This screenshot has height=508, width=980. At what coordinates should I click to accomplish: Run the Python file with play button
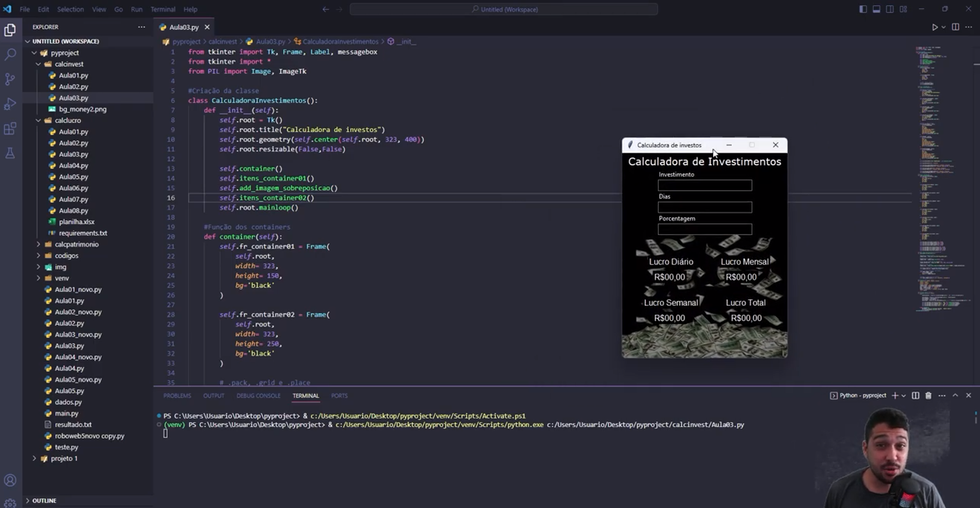[934, 27]
